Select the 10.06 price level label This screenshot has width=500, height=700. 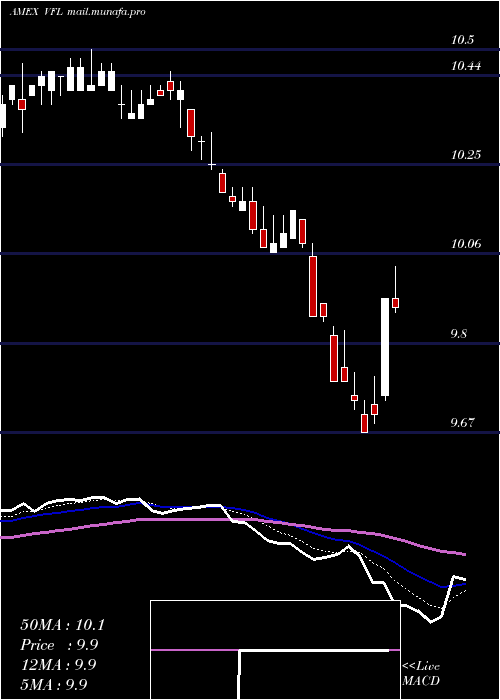(466, 244)
